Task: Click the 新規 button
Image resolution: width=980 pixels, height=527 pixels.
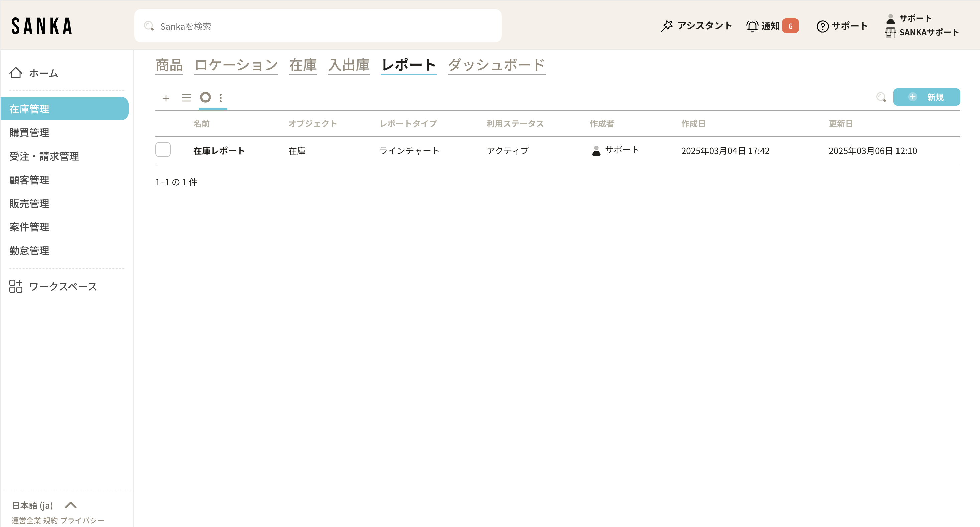Action: click(x=926, y=97)
